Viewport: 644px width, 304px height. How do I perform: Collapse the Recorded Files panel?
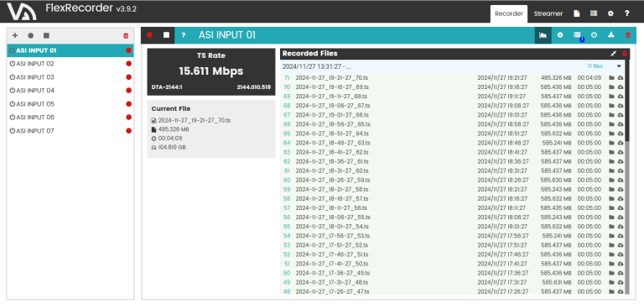pos(613,54)
